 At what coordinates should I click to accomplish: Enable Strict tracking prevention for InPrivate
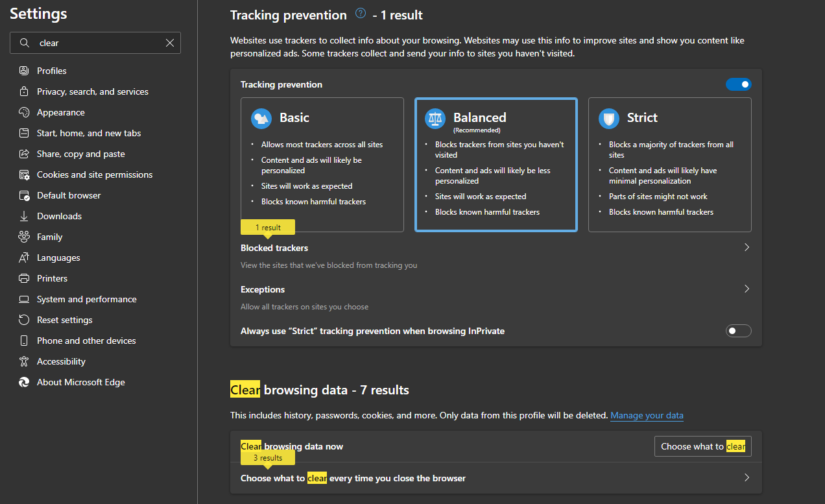point(738,331)
